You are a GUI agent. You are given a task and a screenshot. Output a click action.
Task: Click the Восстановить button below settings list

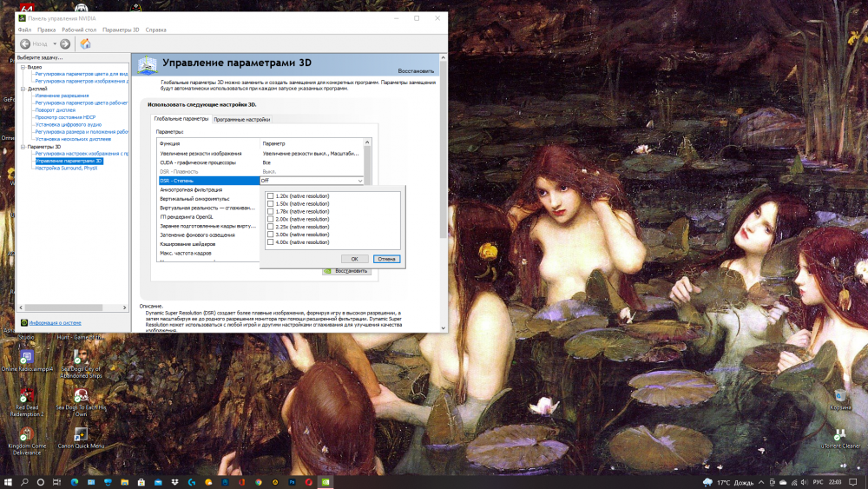[x=346, y=271]
